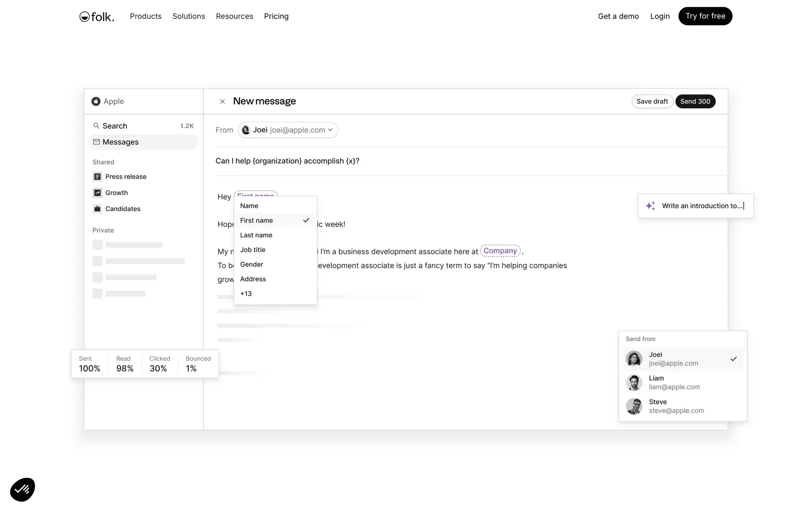The height and width of the screenshot is (508, 812).
Task: Close the New message composer
Action: coord(222,102)
